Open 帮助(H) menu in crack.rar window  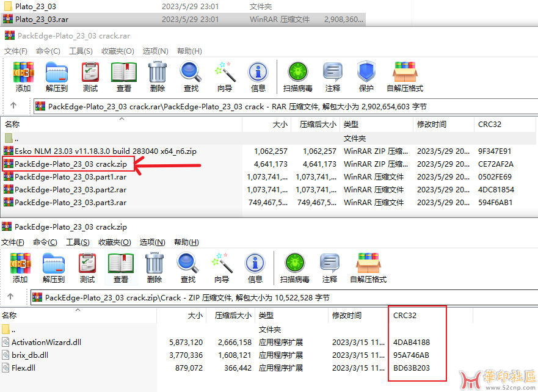click(x=189, y=51)
